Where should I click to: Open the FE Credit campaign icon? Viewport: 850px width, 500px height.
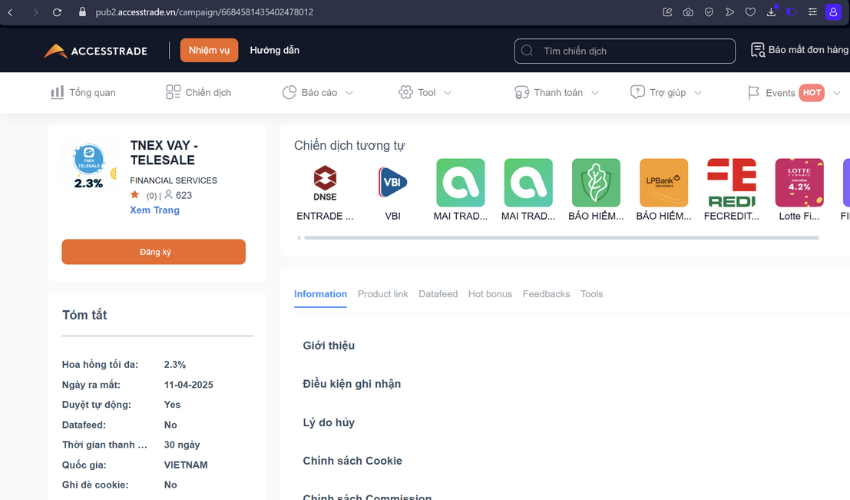(x=731, y=183)
